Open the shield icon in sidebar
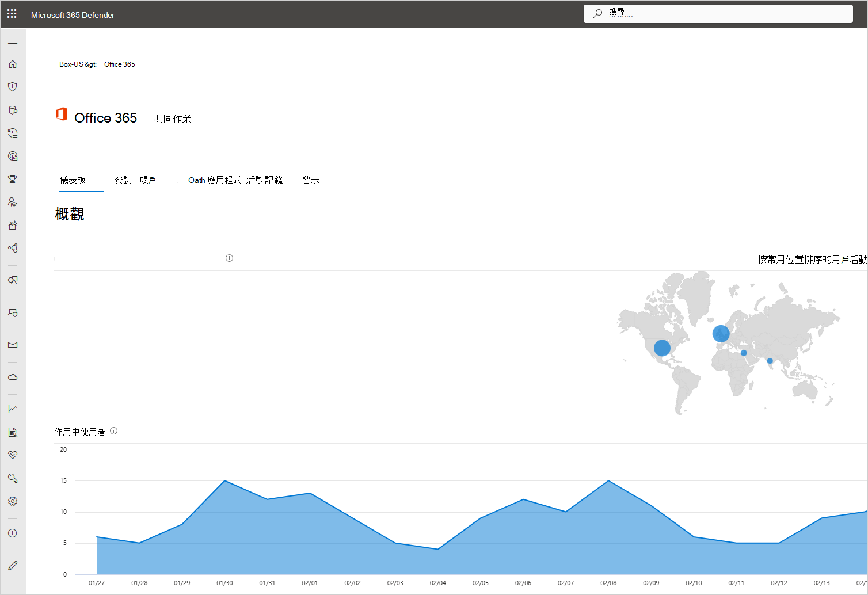The height and width of the screenshot is (595, 868). 13,87
